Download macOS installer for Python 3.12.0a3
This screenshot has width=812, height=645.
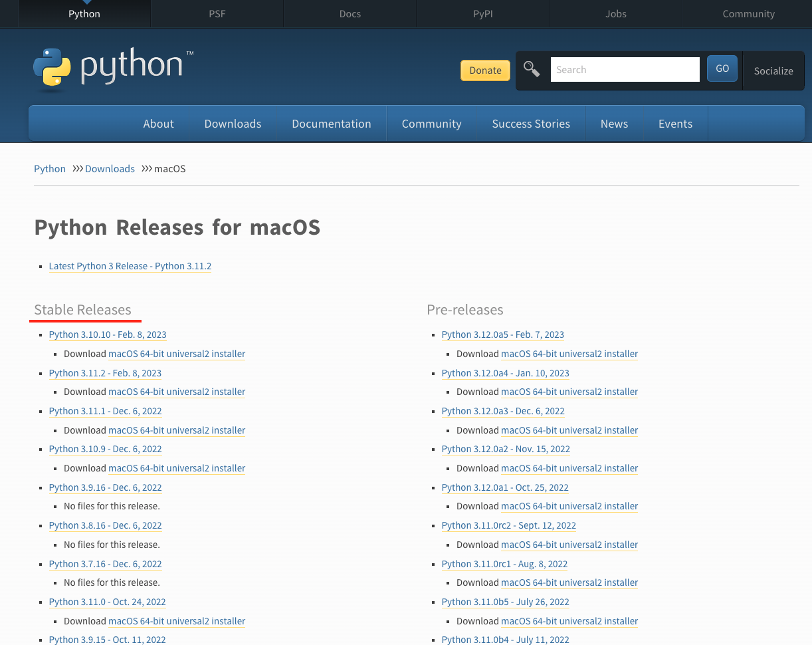pos(569,430)
